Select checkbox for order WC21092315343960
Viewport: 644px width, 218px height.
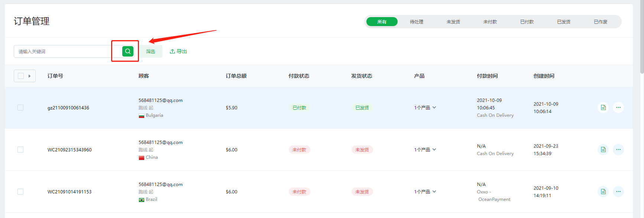coord(20,150)
